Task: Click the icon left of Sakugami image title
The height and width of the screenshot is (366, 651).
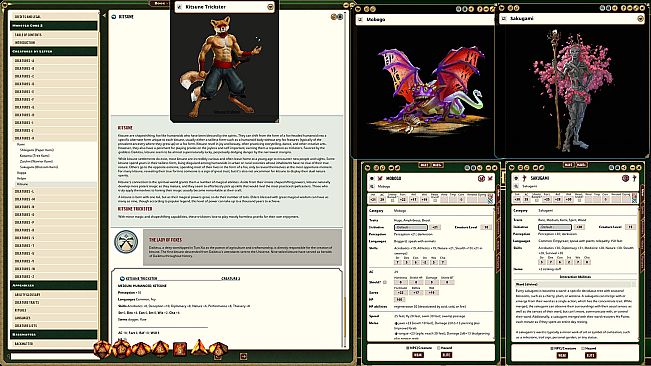Action: pos(504,19)
